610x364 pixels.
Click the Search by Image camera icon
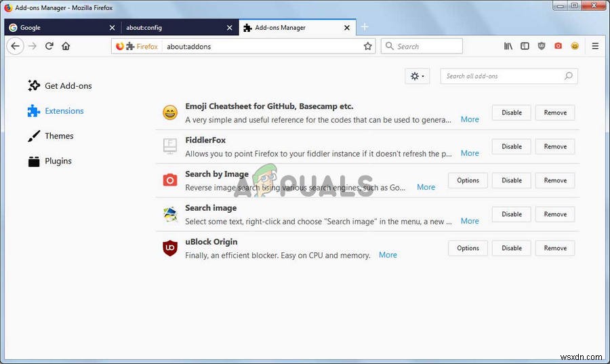170,180
